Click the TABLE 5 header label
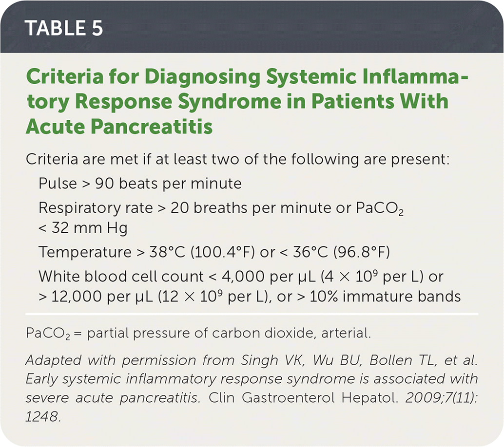The width and height of the screenshot is (504, 447). [x=64, y=29]
